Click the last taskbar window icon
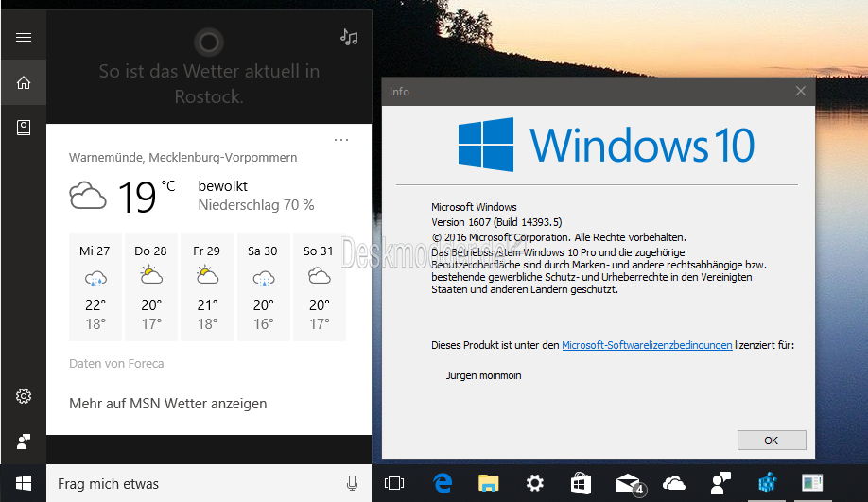 tap(812, 483)
